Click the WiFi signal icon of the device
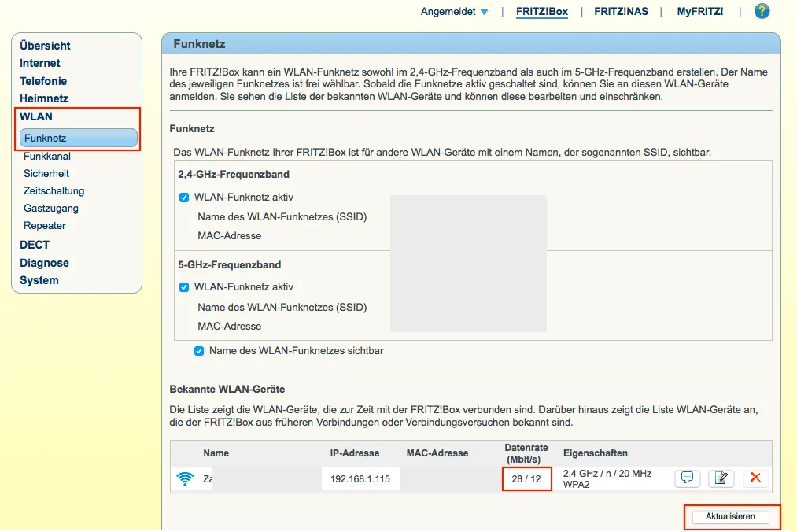The height and width of the screenshot is (532, 797). click(x=185, y=478)
